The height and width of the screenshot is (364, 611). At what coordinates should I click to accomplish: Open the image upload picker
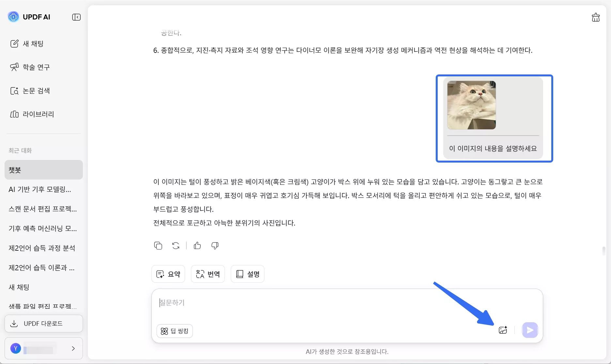(x=503, y=330)
